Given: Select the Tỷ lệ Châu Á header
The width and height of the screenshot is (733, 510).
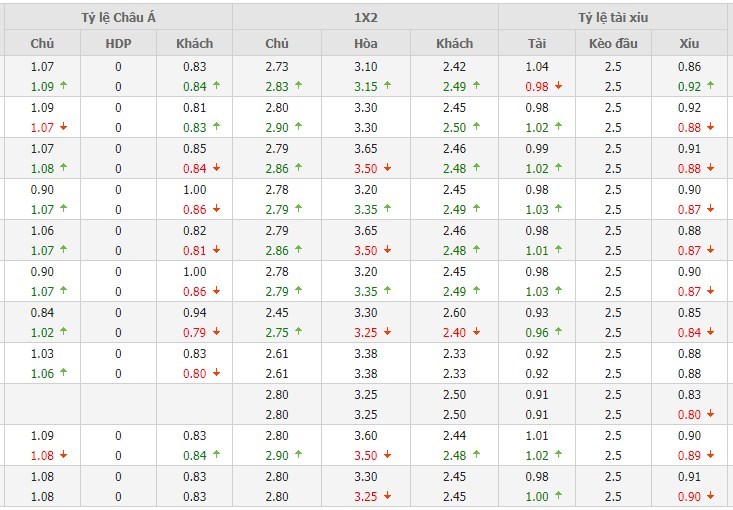Looking at the screenshot, I should [x=118, y=17].
